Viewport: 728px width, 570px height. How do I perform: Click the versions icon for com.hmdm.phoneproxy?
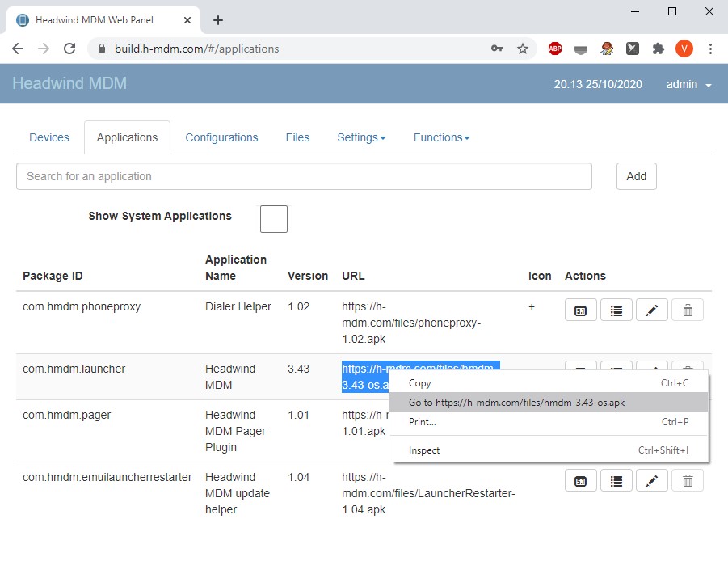pos(580,310)
